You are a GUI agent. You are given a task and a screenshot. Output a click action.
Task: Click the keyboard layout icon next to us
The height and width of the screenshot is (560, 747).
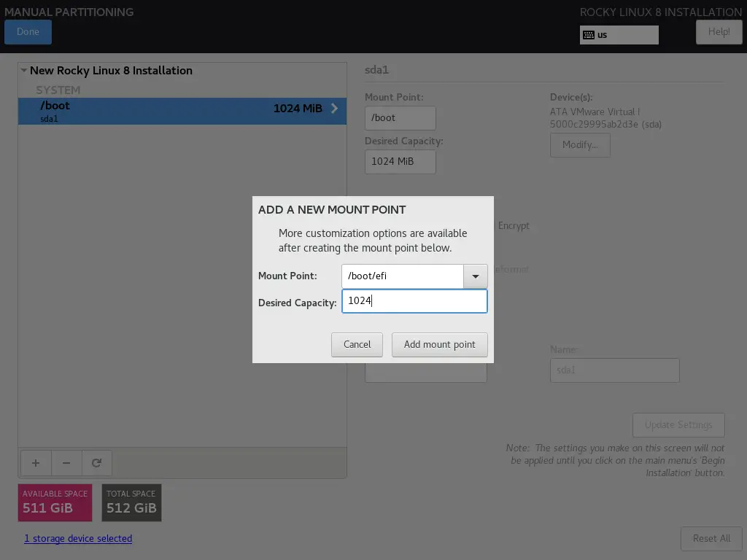coord(589,35)
